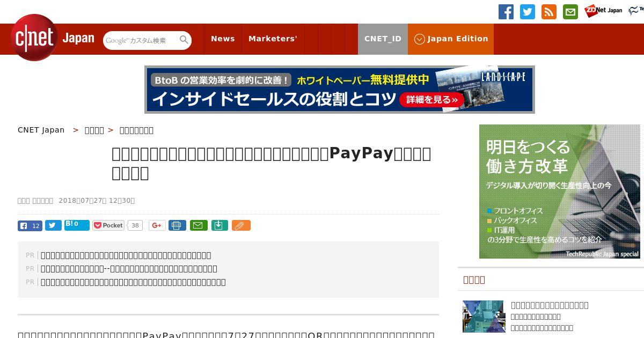The width and height of the screenshot is (644, 338).
Task: Click the Pocket count bubble showing 38
Action: [135, 226]
